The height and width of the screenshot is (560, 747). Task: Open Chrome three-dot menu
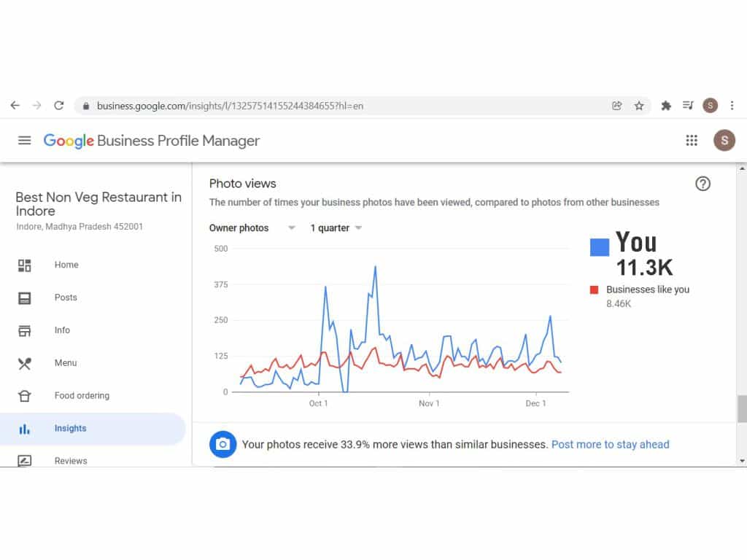(x=732, y=106)
